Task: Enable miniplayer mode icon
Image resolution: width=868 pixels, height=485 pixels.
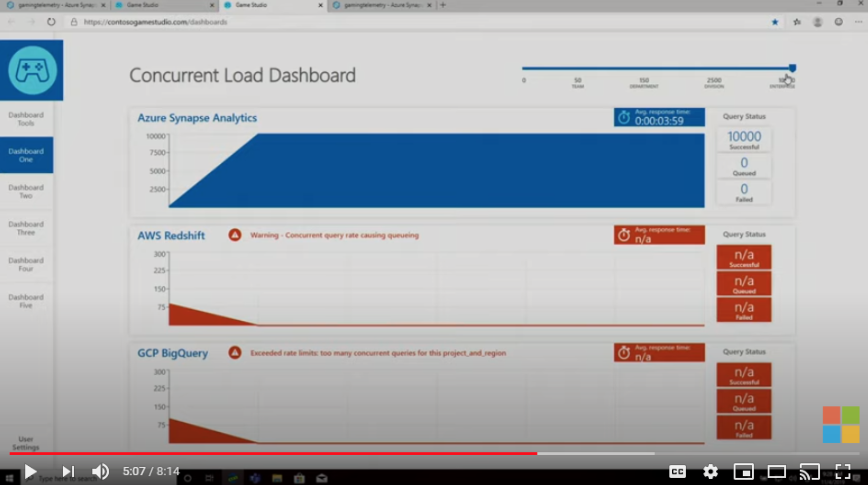Action: point(743,472)
